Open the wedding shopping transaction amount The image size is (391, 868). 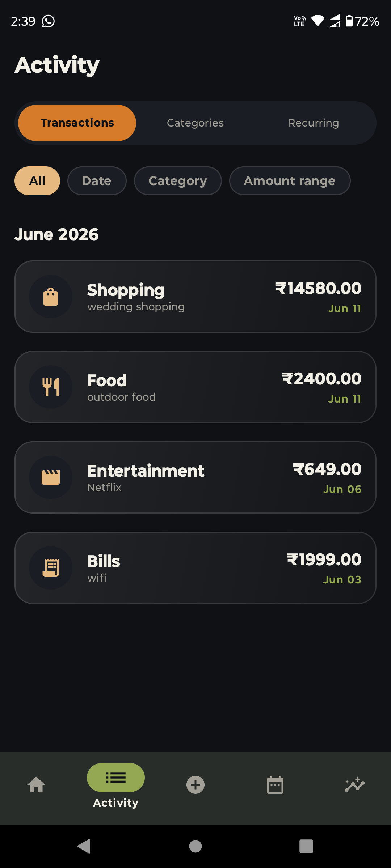coord(318,288)
